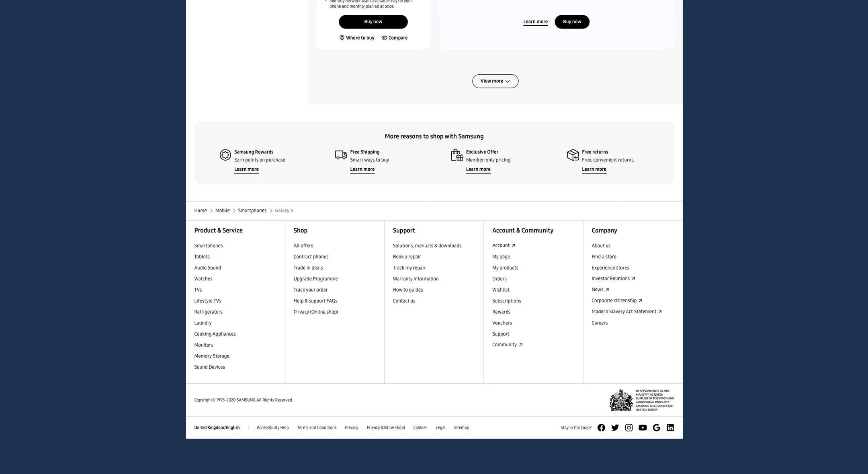This screenshot has width=868, height=474.
Task: Open Legal link in footer
Action: coord(440,427)
